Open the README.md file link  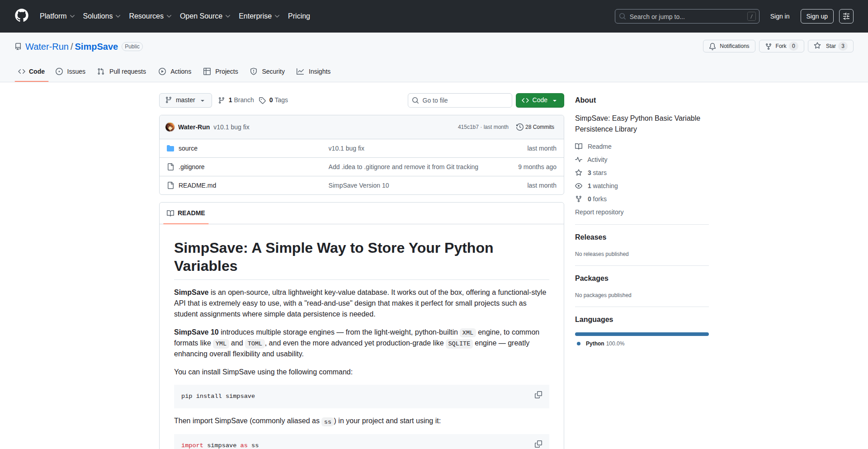pos(197,185)
